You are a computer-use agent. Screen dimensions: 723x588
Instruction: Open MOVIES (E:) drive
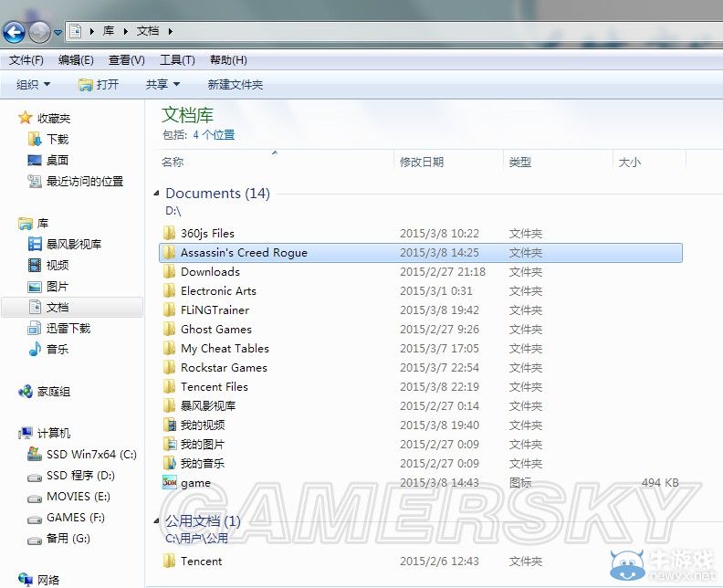tap(78, 496)
